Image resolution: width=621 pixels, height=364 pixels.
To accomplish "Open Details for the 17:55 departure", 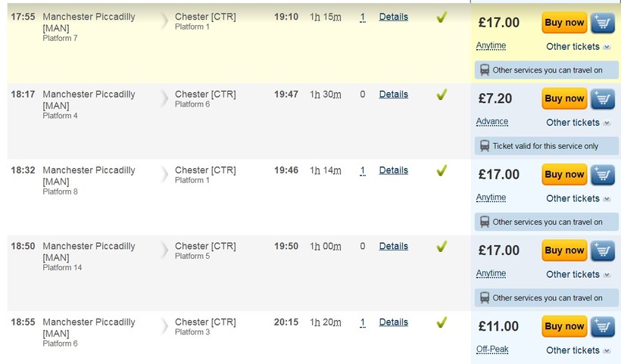I will click(393, 17).
